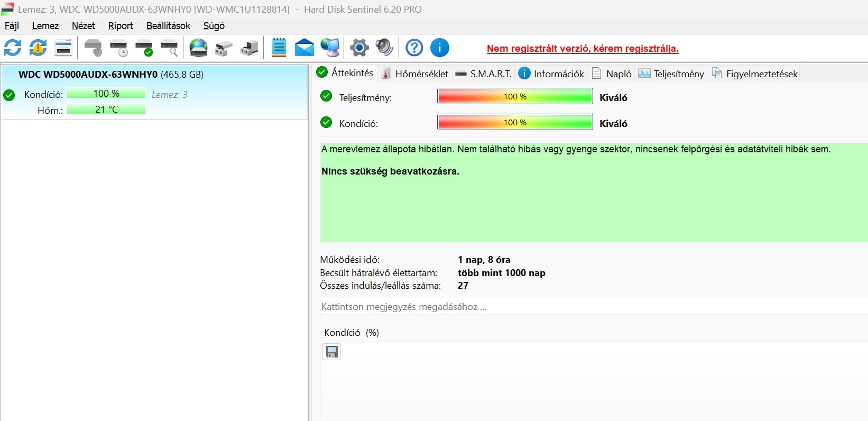Click the green disk status message box
This screenshot has height=421, width=868.
594,193
